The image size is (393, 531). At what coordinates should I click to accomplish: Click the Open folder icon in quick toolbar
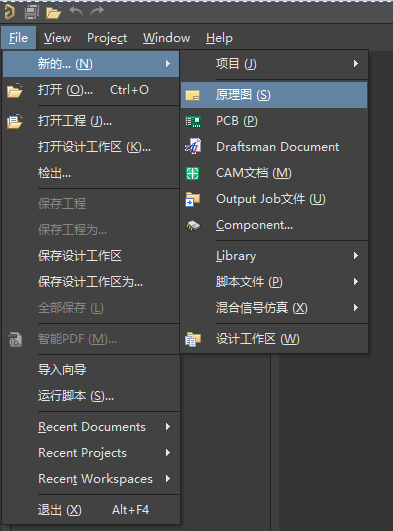coord(54,12)
